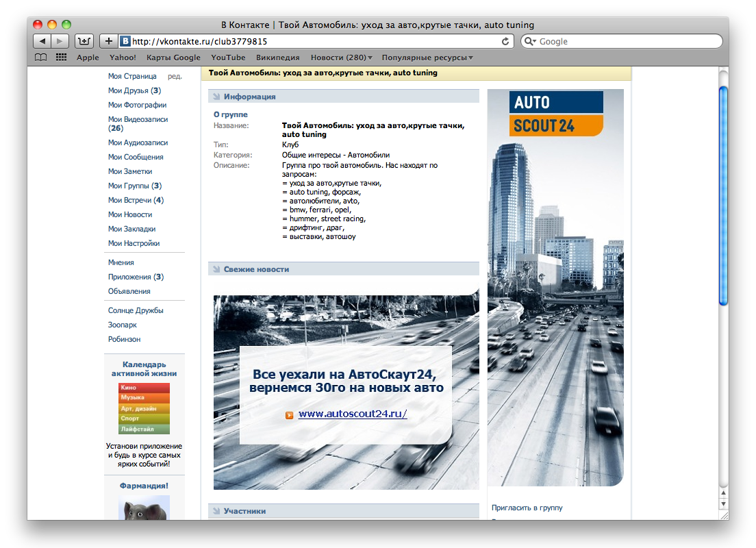756x548 pixels.
Task: Click the О группе heading
Action: pyautogui.click(x=231, y=114)
